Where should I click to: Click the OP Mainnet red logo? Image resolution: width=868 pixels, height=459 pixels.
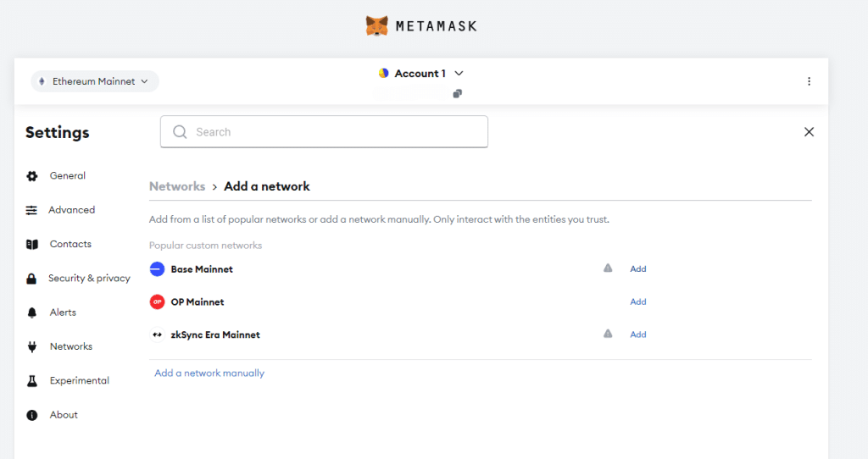[157, 302]
